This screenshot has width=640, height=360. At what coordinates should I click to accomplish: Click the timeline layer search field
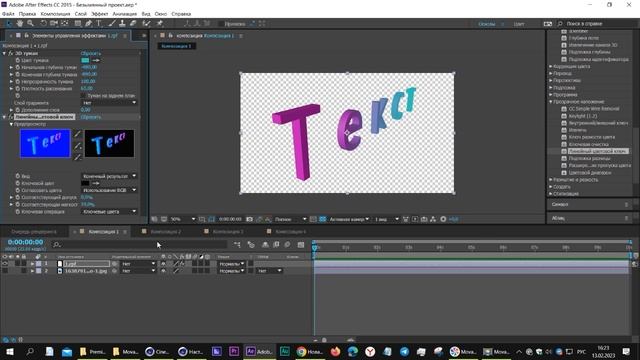[x=139, y=244]
